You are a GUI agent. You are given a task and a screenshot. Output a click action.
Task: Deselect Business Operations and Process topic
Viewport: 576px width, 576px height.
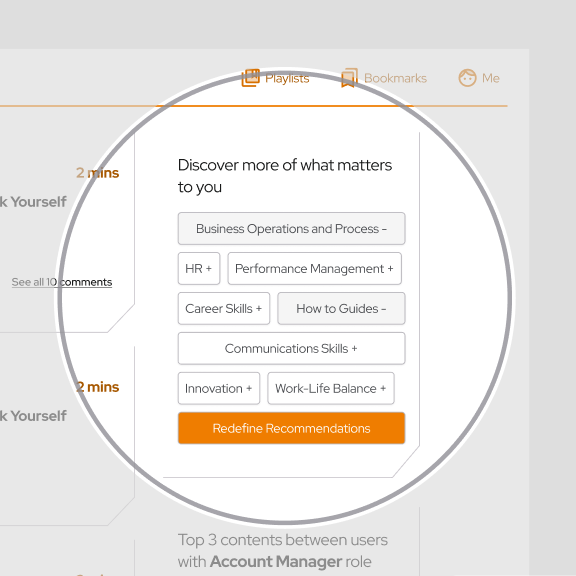click(291, 228)
